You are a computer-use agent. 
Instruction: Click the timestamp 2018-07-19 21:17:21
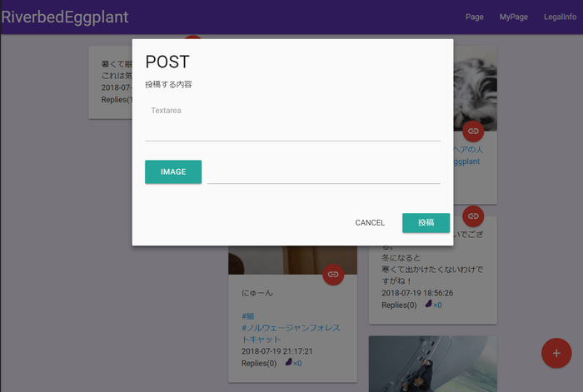click(x=277, y=351)
